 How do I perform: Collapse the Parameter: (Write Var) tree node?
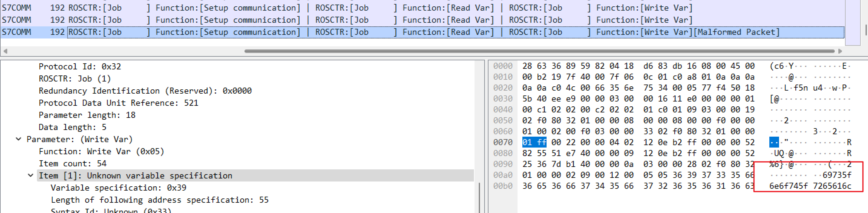19,139
